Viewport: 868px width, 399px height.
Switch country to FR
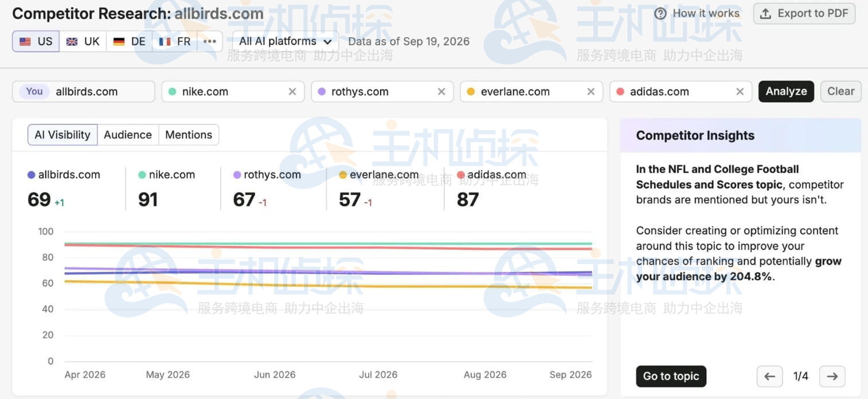(x=175, y=41)
